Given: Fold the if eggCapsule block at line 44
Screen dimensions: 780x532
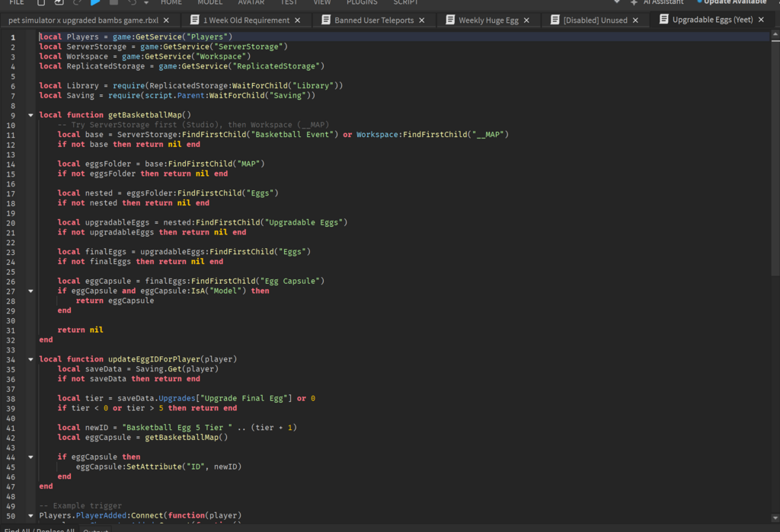Looking at the screenshot, I should click(30, 457).
